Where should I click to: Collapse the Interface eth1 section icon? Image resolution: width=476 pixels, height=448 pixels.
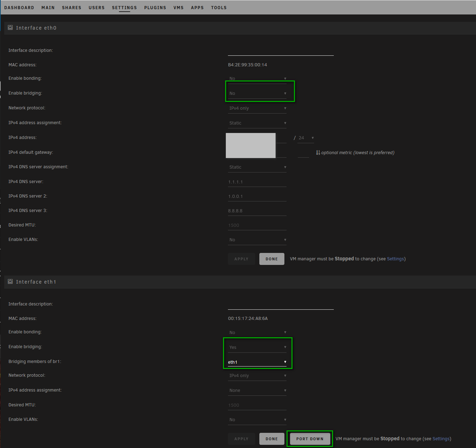coord(10,281)
